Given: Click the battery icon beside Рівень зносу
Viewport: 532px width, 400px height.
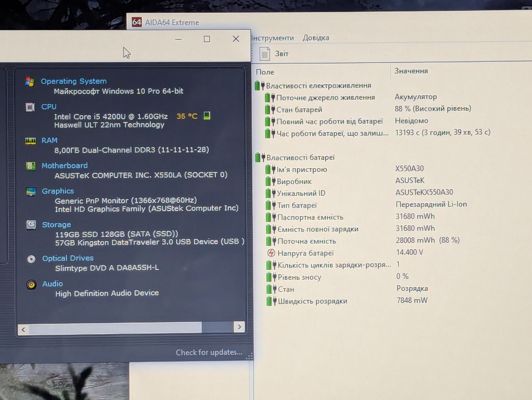Looking at the screenshot, I should 272,277.
